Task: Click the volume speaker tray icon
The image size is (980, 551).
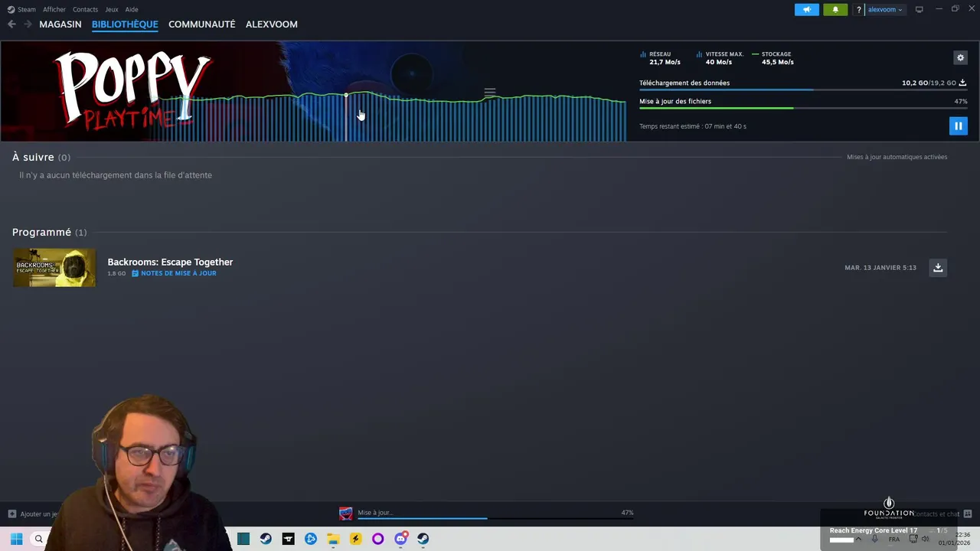Action: [x=925, y=540]
